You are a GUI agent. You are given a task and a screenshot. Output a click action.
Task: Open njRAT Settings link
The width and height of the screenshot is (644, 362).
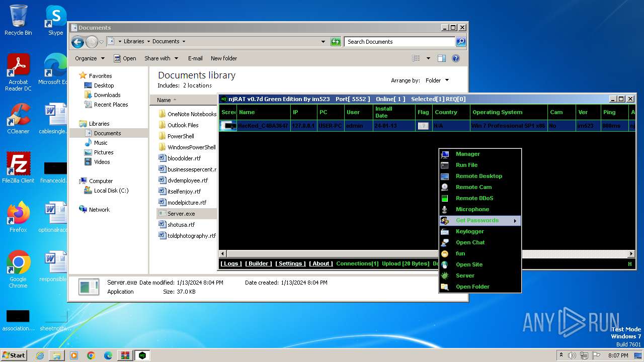coord(290,263)
